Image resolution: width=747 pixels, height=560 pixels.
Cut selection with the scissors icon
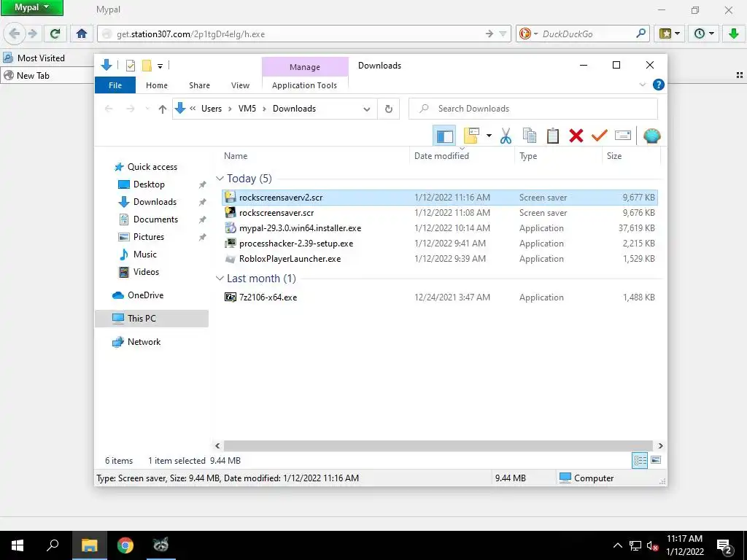pos(506,136)
